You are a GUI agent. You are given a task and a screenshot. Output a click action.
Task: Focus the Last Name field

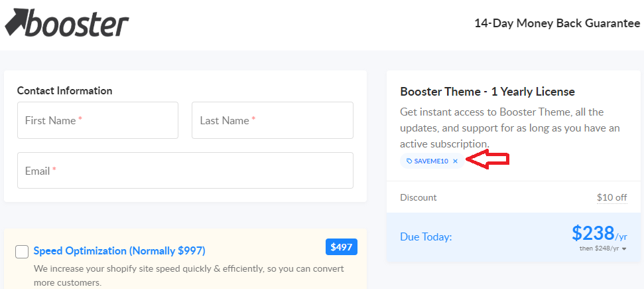pos(273,120)
